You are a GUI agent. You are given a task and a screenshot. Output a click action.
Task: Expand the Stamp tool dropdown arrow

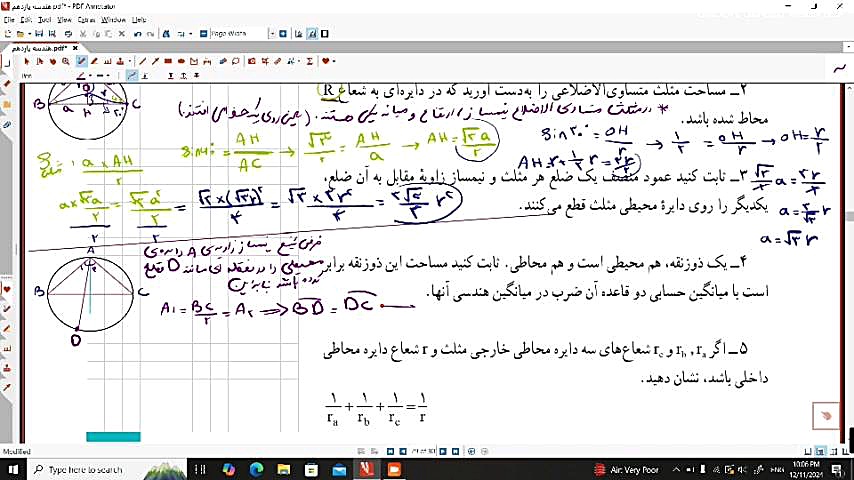(129, 61)
